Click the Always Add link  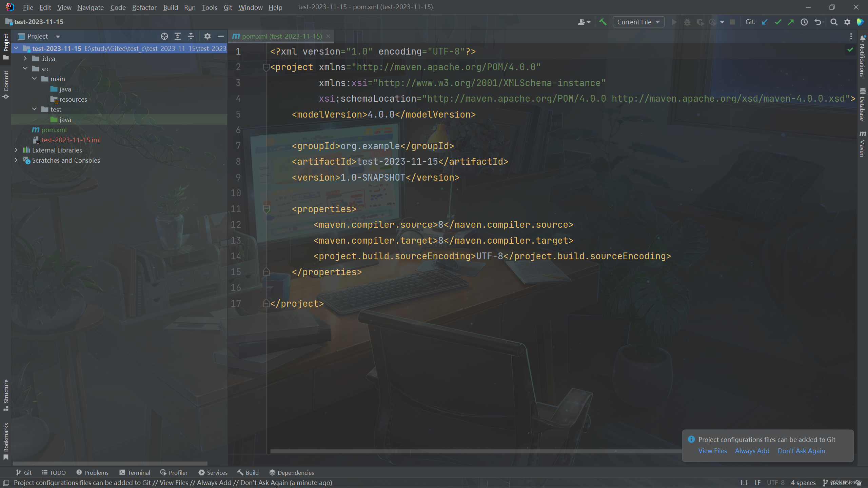tap(752, 451)
